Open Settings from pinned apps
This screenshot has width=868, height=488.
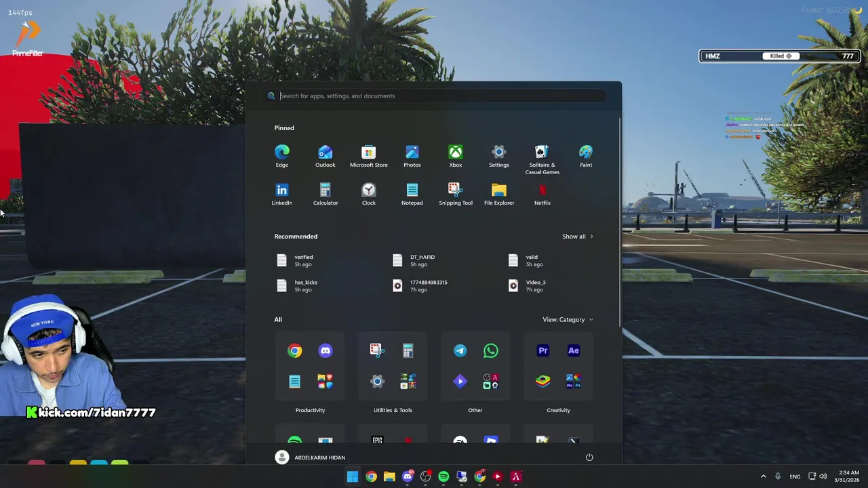pyautogui.click(x=498, y=157)
